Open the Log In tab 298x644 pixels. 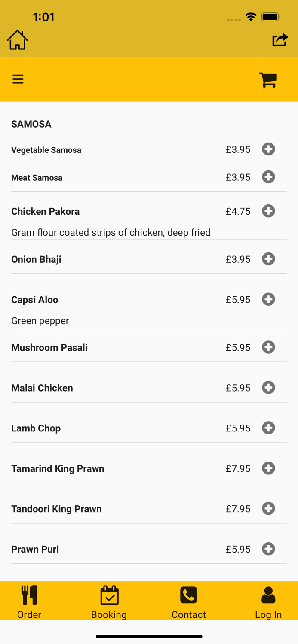pyautogui.click(x=268, y=601)
